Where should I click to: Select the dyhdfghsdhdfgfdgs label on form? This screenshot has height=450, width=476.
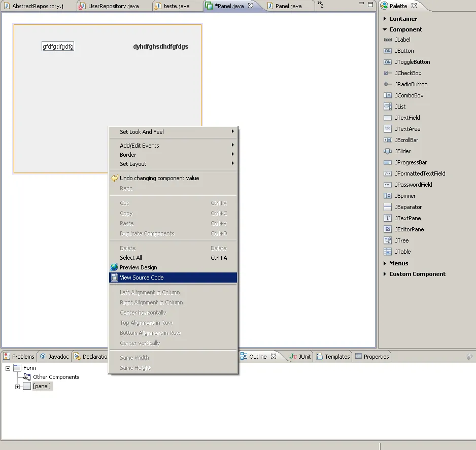point(160,47)
